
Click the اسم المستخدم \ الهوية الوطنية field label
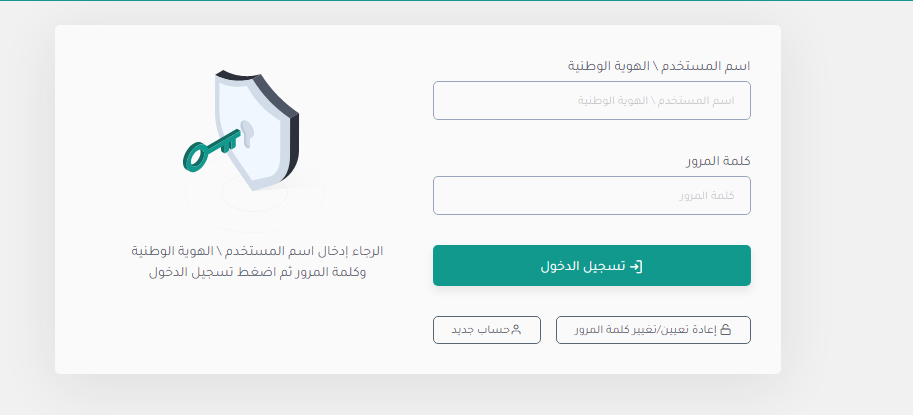(x=659, y=66)
